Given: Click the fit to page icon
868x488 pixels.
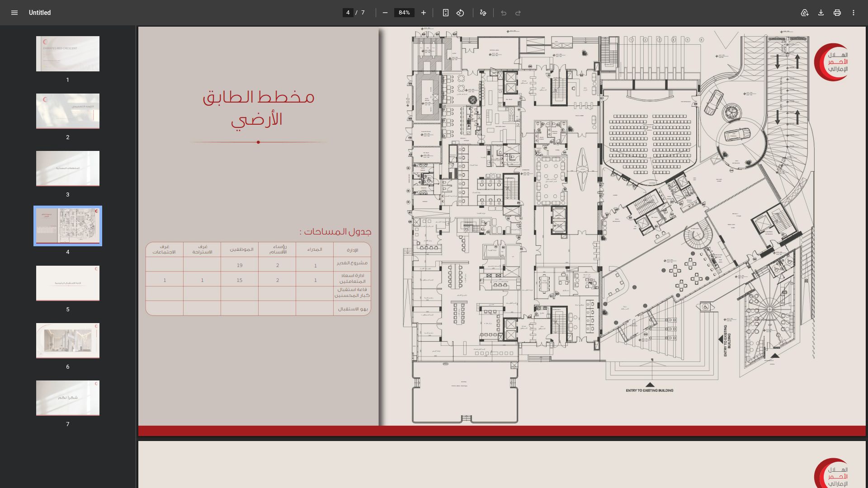Looking at the screenshot, I should 446,13.
